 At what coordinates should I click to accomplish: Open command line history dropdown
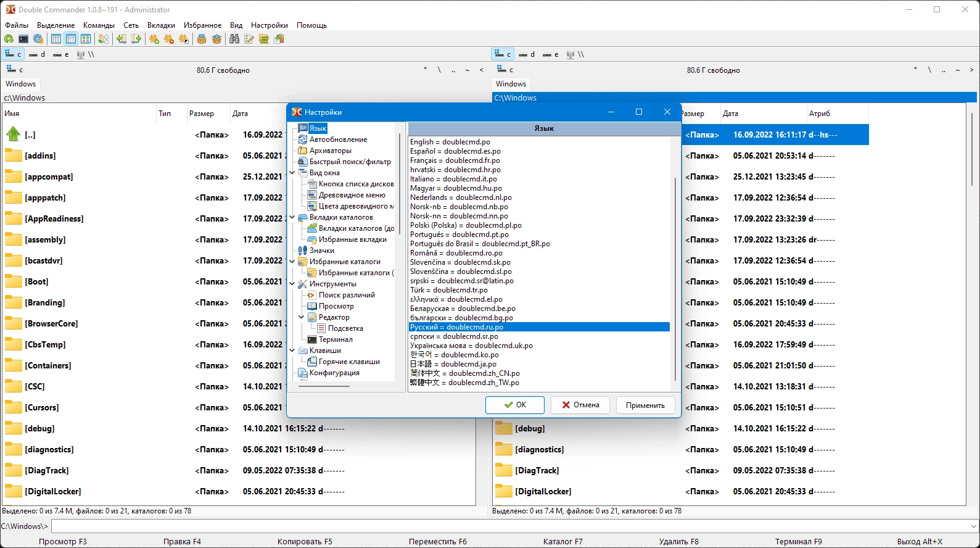[x=974, y=526]
